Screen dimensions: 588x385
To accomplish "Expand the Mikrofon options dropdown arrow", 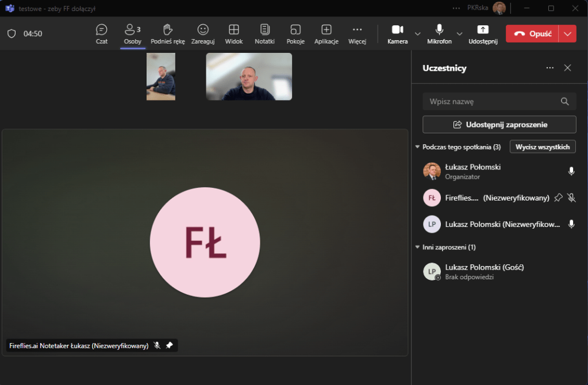I will pyautogui.click(x=459, y=33).
